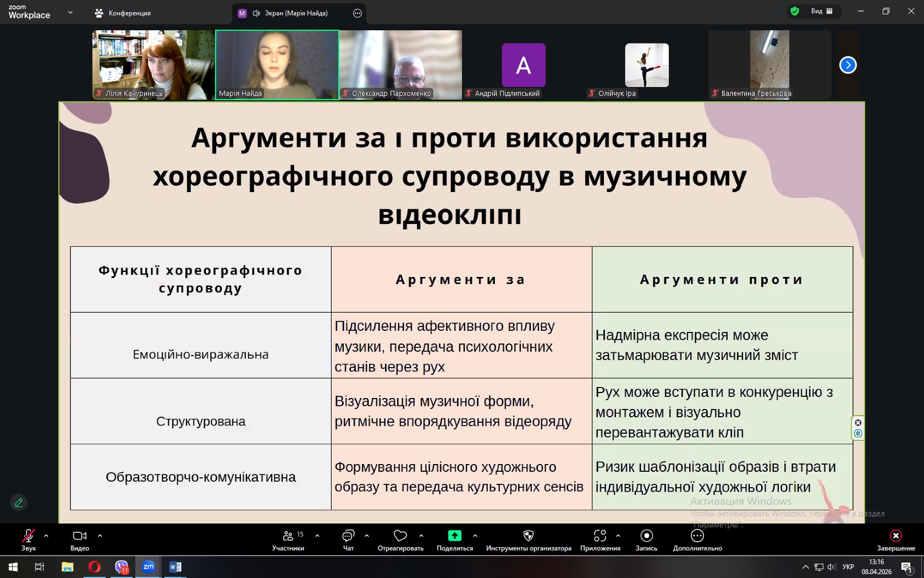Click the React heart icon
The width and height of the screenshot is (924, 578).
click(x=400, y=539)
